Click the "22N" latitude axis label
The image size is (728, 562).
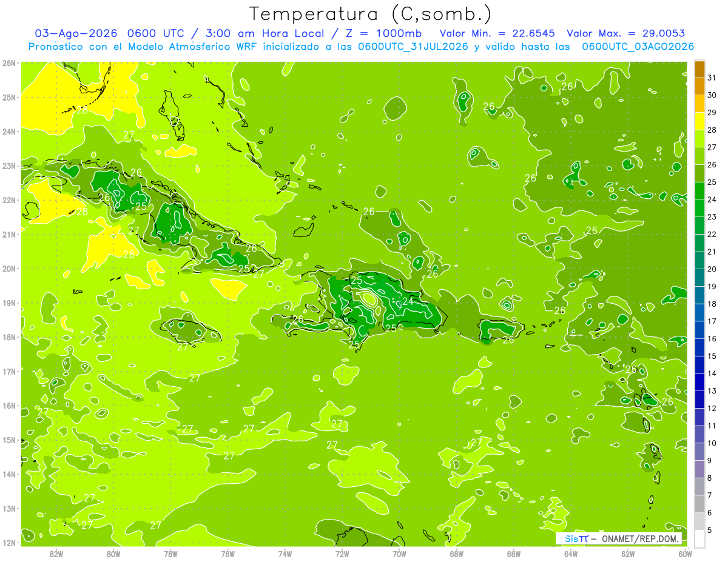[x=9, y=200]
